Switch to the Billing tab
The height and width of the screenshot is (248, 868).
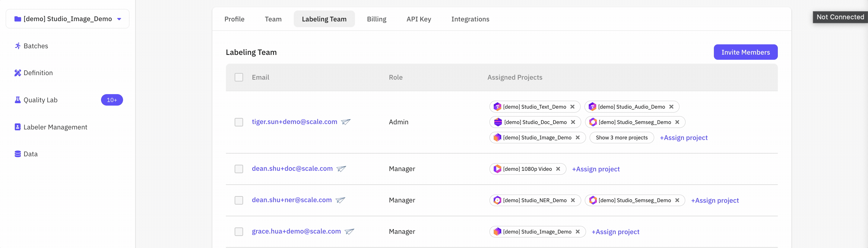tap(376, 19)
